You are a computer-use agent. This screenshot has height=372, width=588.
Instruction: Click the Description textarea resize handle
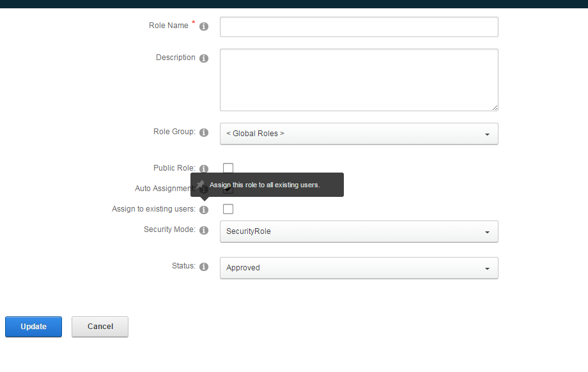[495, 107]
